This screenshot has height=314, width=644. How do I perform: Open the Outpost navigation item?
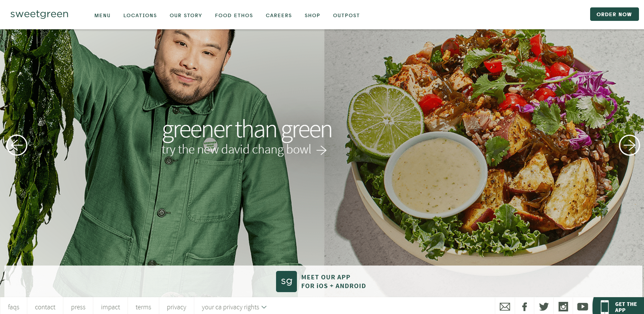click(346, 15)
